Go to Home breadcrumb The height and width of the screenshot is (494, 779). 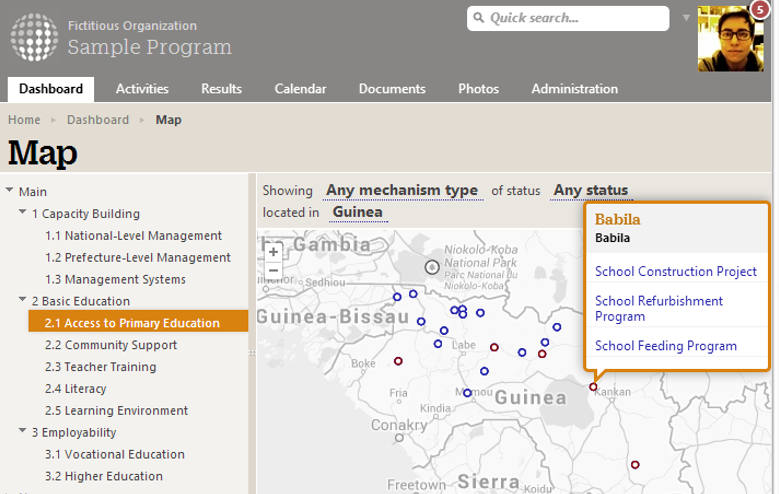(x=24, y=120)
